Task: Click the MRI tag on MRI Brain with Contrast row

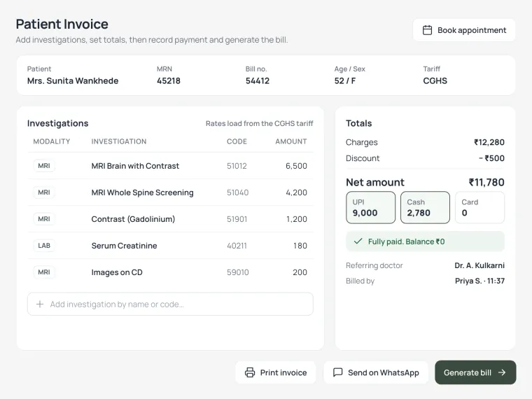Action: (x=44, y=166)
